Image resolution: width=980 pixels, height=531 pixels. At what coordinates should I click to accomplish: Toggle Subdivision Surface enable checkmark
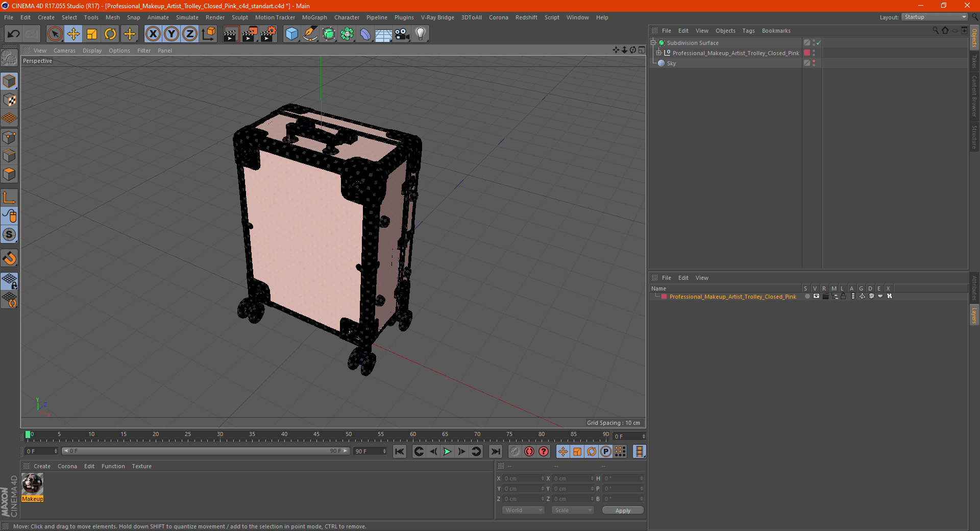click(818, 43)
